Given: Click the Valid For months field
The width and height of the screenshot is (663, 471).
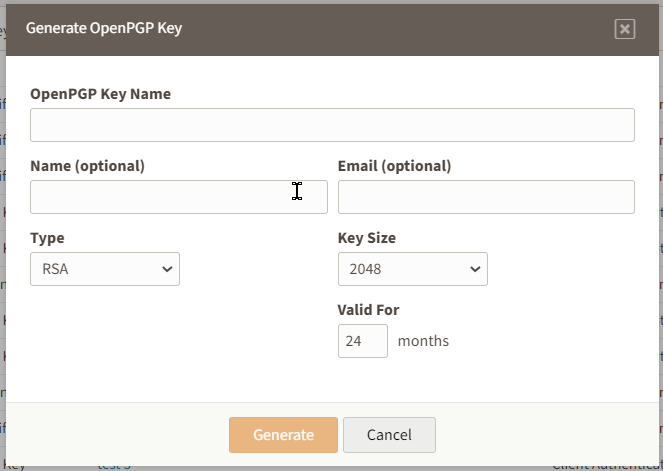Looking at the screenshot, I should click(x=363, y=341).
